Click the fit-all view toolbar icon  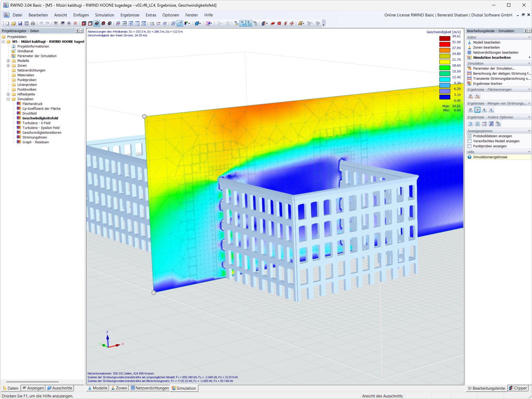tap(143, 23)
